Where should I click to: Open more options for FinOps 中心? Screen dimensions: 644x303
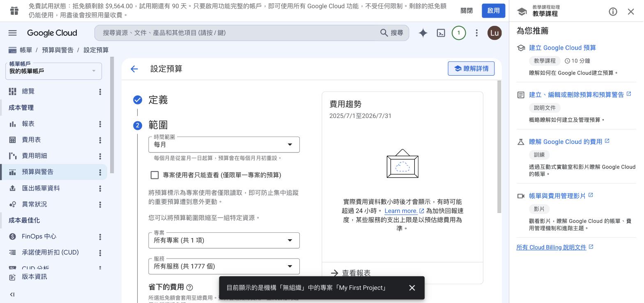pyautogui.click(x=100, y=237)
